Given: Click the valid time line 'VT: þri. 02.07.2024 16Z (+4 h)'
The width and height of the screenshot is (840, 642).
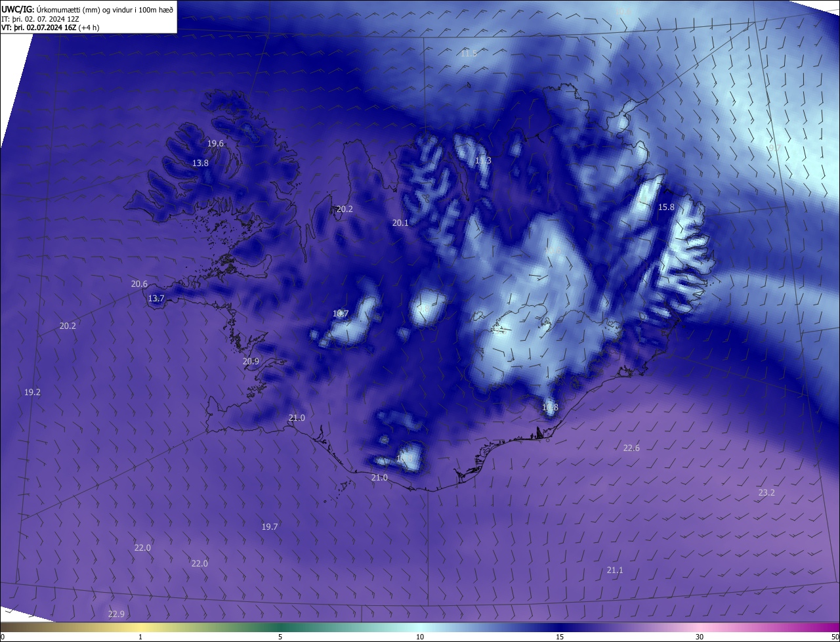Looking at the screenshot, I should point(50,28).
